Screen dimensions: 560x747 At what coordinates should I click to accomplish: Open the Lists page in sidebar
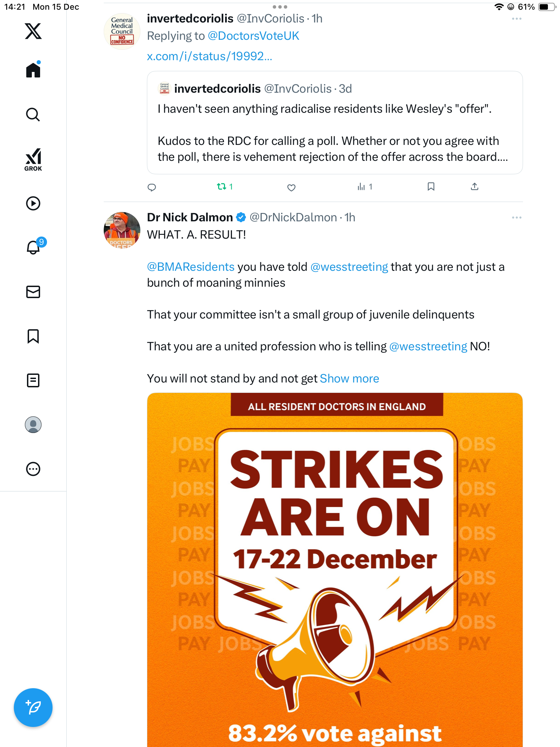(x=33, y=380)
